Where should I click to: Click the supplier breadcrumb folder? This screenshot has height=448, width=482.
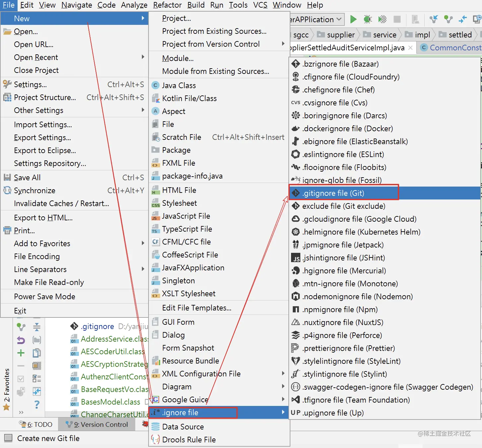coord(336,35)
